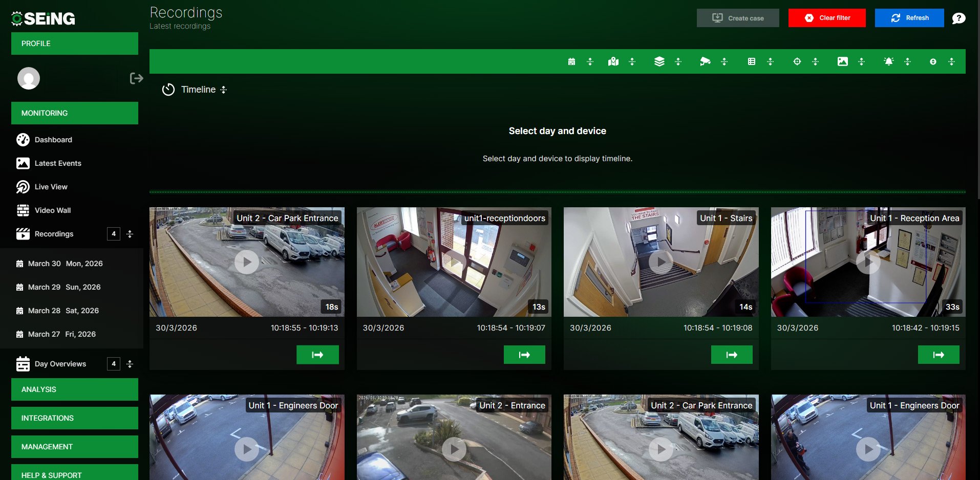Open the PROFILE section
Image resolution: width=980 pixels, height=480 pixels.
pyautogui.click(x=75, y=43)
